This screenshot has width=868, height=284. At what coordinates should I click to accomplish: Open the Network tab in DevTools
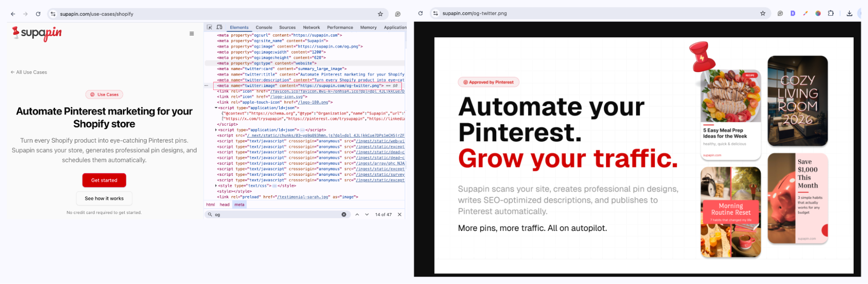coord(311,27)
